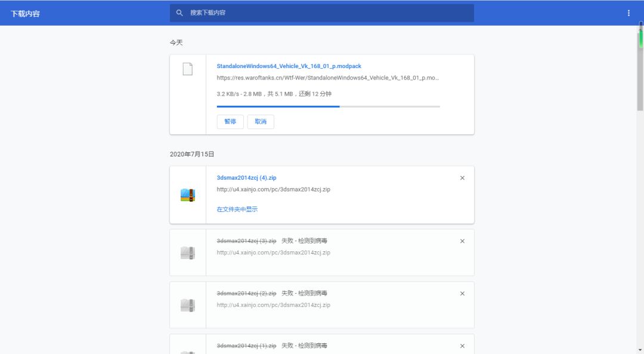Remove 3dsmax2014zcj (1).zip from the list
The width and height of the screenshot is (644, 354).
tap(463, 346)
